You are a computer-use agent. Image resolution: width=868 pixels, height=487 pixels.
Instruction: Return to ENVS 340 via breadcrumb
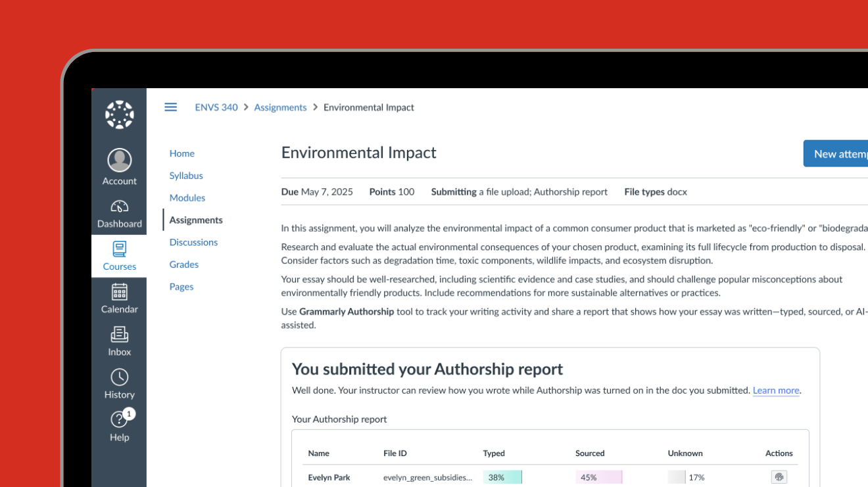click(x=216, y=107)
